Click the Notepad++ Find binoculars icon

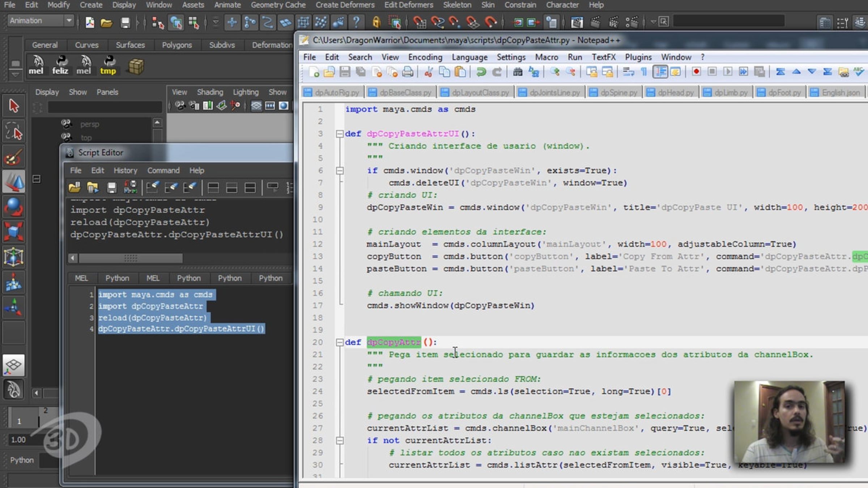point(518,72)
